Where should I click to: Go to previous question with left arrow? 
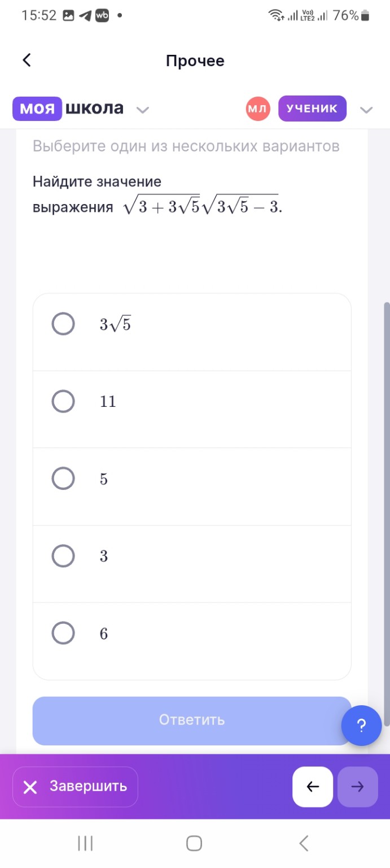coord(312,787)
